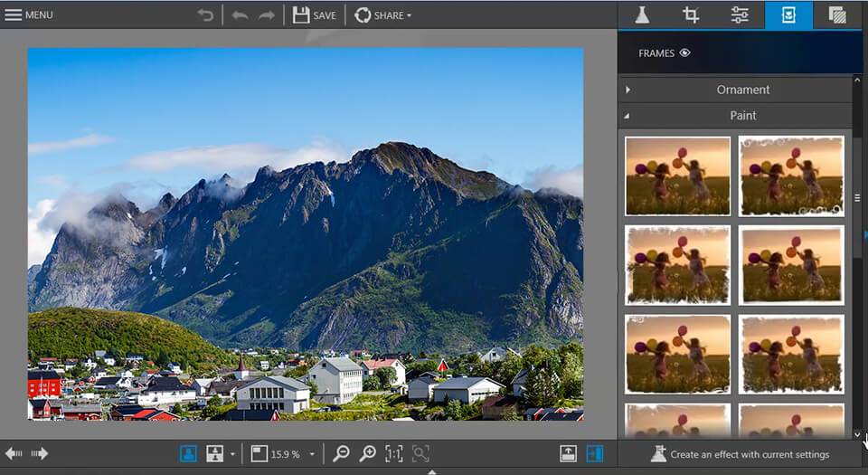Click the redo right-arrow icon
The image size is (868, 475).
[266, 15]
